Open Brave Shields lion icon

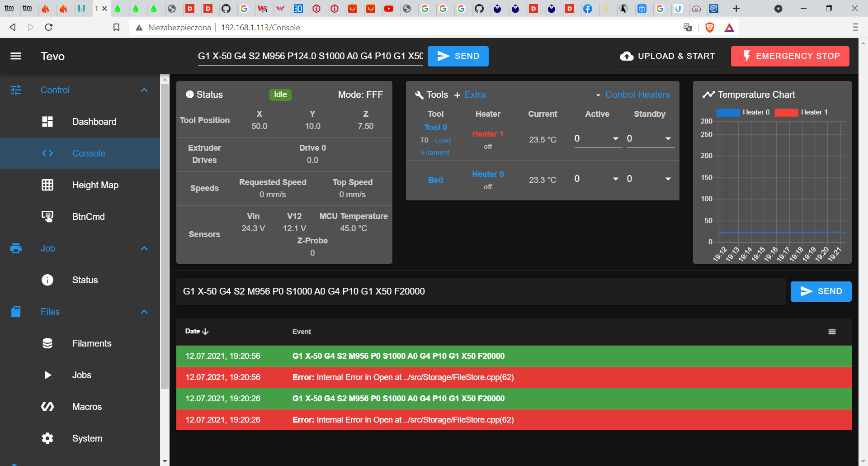[710, 28]
